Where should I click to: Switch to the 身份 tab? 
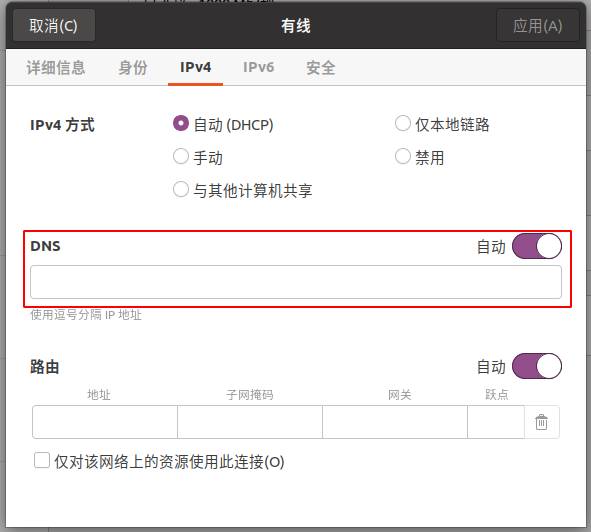(133, 68)
